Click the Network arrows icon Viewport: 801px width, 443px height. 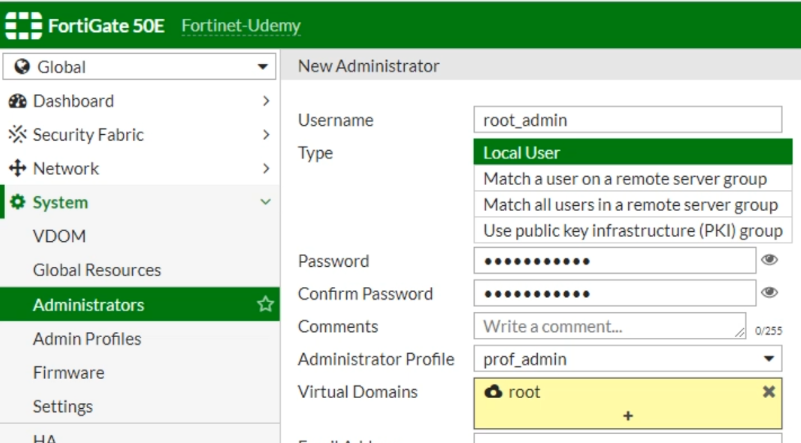(17, 168)
